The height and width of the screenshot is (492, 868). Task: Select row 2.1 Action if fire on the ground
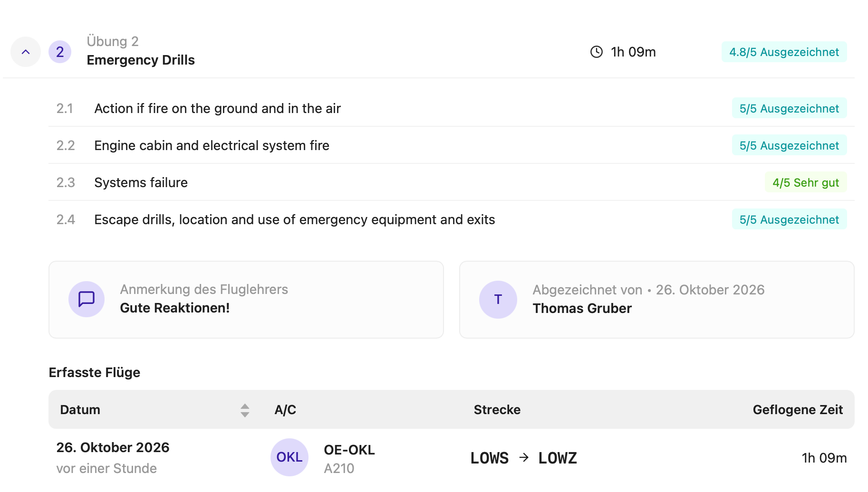pyautogui.click(x=451, y=108)
